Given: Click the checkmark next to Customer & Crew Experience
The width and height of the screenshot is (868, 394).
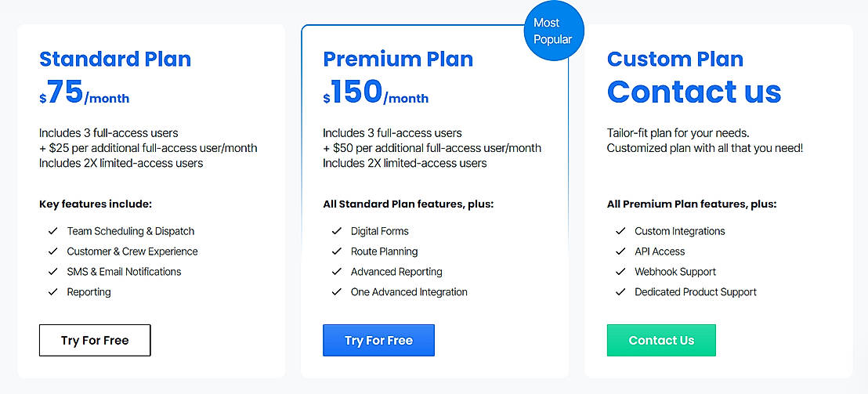Looking at the screenshot, I should click(x=53, y=251).
